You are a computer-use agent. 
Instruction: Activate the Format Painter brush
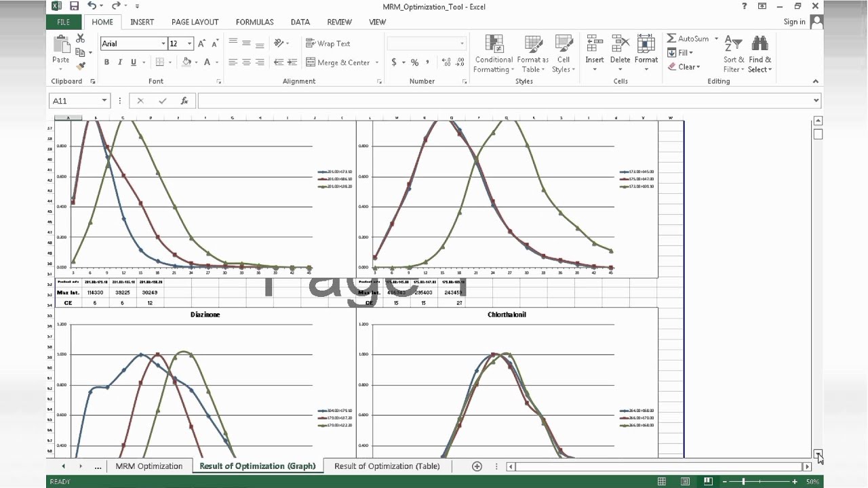tap(81, 66)
